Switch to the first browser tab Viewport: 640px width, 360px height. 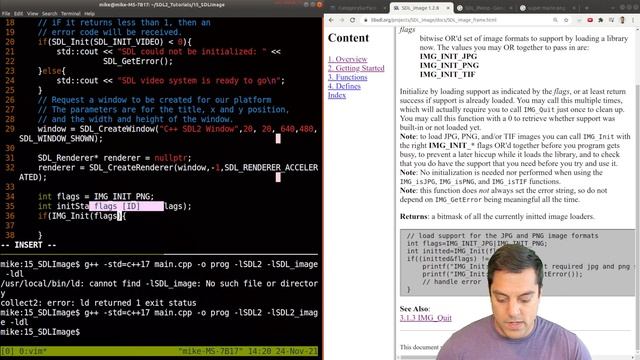357,8
